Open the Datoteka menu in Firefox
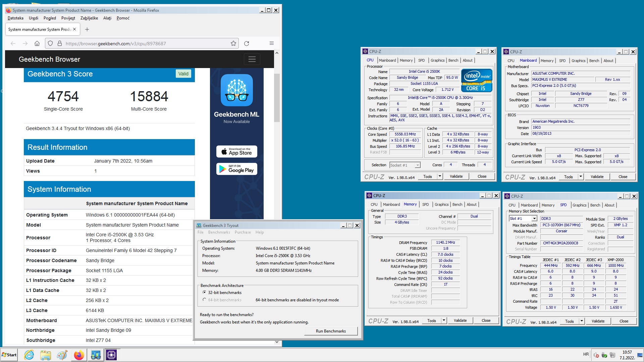The image size is (644, 362). [15, 18]
